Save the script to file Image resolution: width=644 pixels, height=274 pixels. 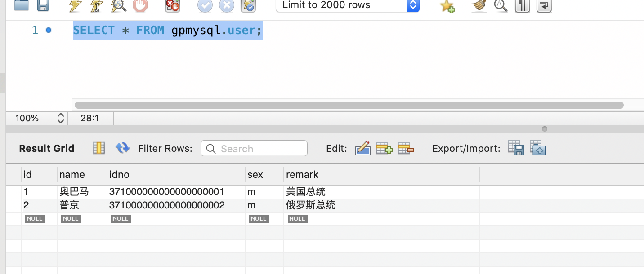point(43,5)
